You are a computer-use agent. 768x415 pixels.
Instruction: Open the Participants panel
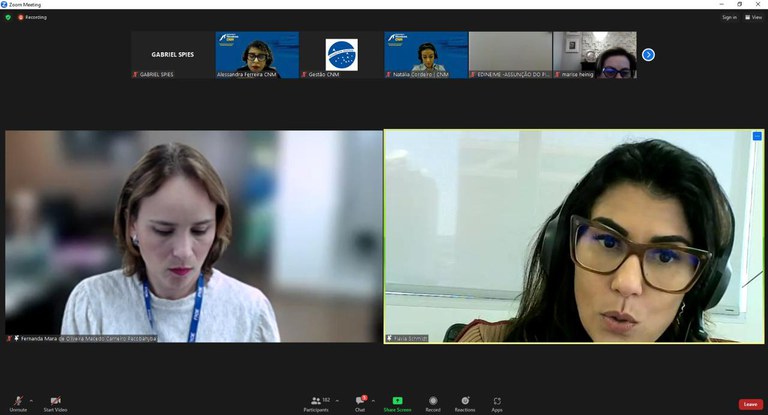coord(315,402)
